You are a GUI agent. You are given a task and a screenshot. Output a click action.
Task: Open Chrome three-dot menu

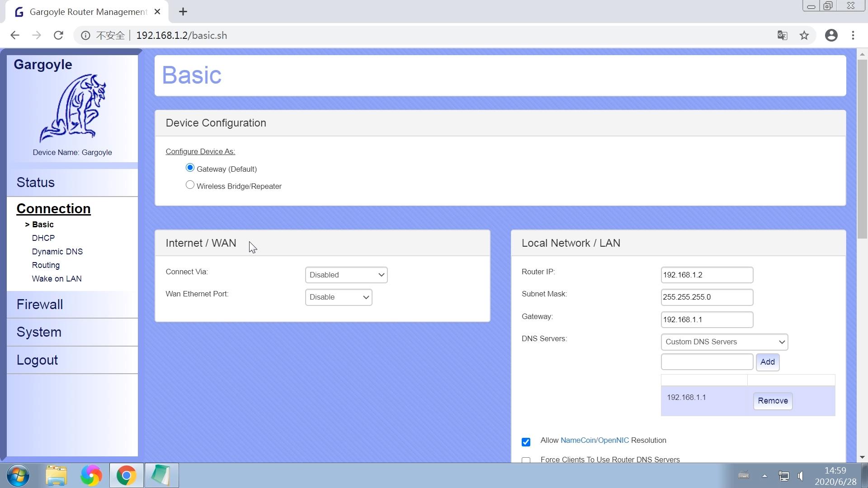(x=853, y=35)
